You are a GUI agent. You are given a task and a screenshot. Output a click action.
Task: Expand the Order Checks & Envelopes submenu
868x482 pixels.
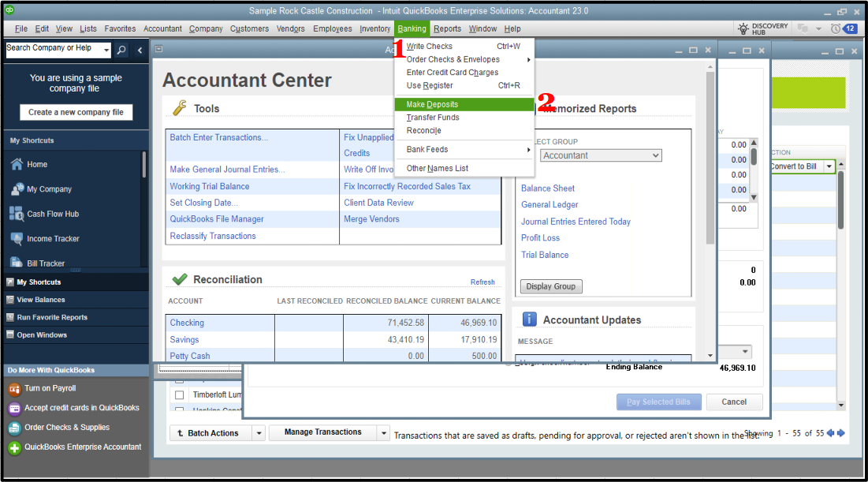[529, 60]
